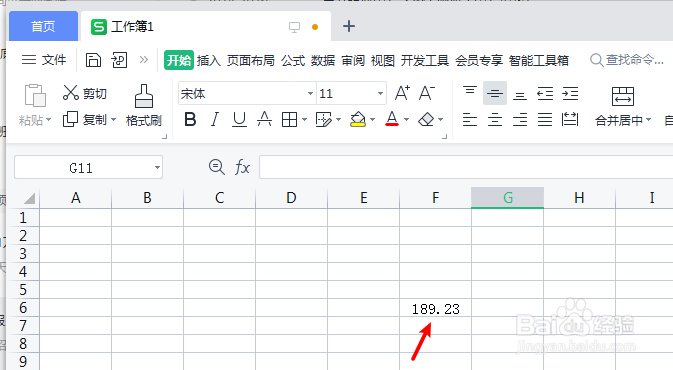The width and height of the screenshot is (673, 370).
Task: Add a new document tab with plus
Action: (349, 26)
